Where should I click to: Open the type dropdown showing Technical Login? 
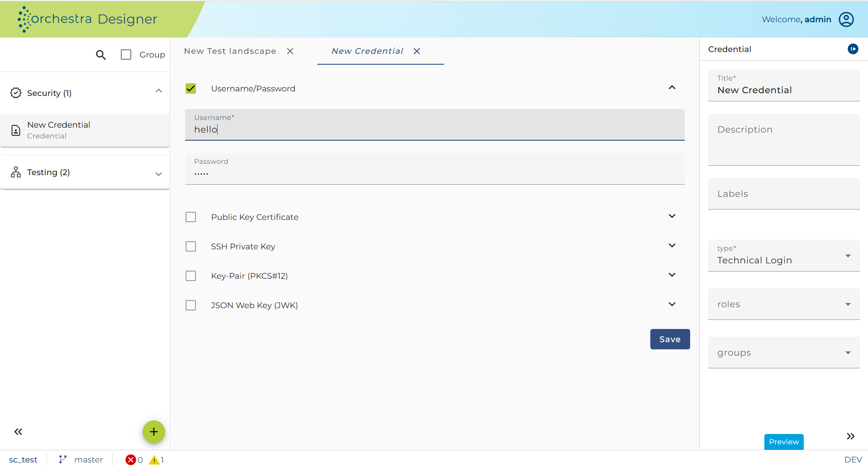tap(784, 256)
